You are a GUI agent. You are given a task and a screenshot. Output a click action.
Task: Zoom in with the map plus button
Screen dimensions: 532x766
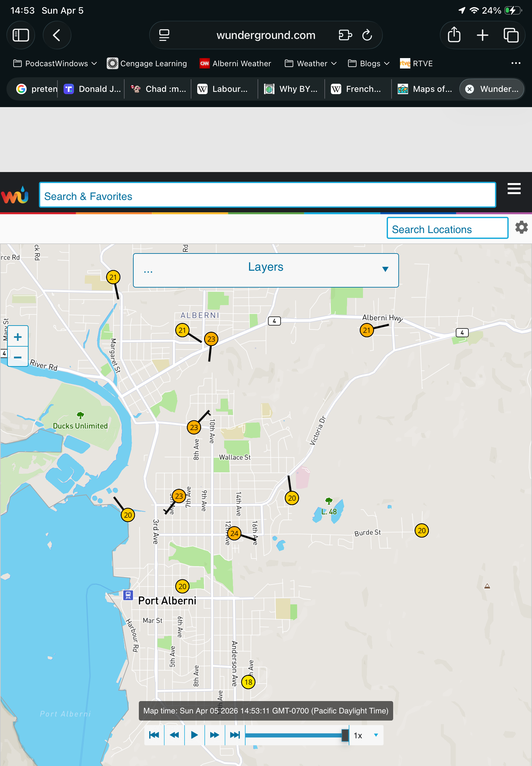18,337
